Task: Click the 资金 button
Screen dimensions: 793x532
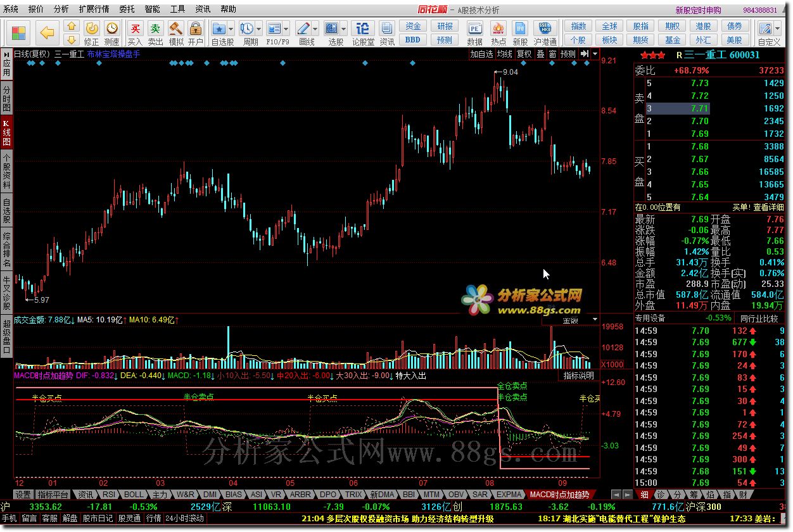Action: click(x=413, y=27)
